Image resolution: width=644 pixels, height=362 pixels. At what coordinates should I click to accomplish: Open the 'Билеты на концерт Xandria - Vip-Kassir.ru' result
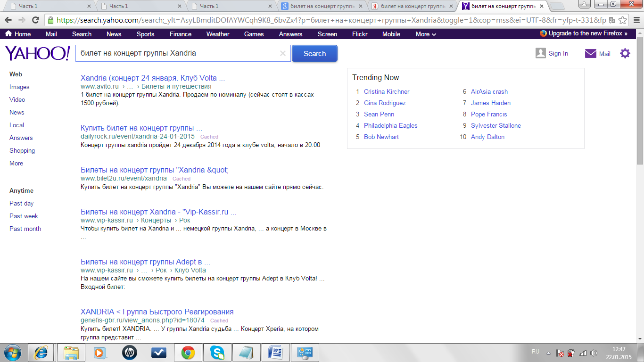coord(158,212)
